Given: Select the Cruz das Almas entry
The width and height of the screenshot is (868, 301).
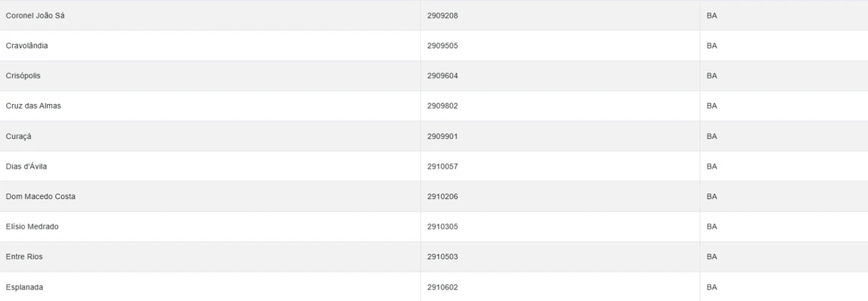Looking at the screenshot, I should click(x=33, y=106).
